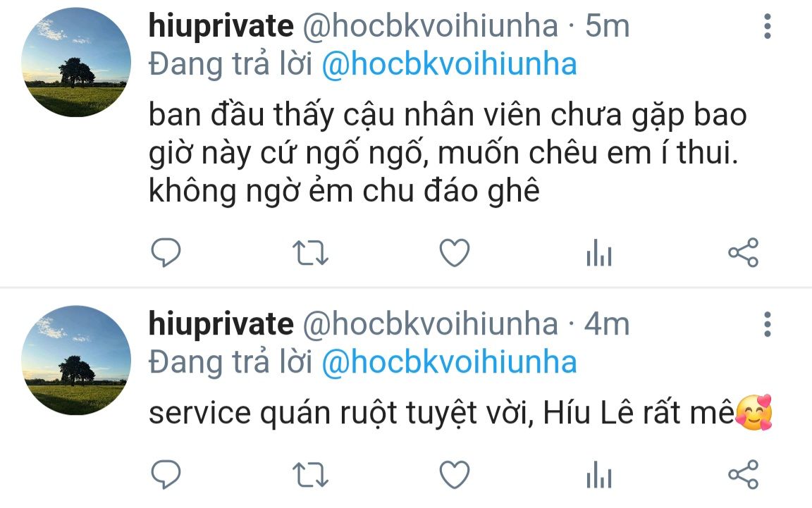
Task: Open the tweet text about chu đáo ghê
Action: (448, 153)
